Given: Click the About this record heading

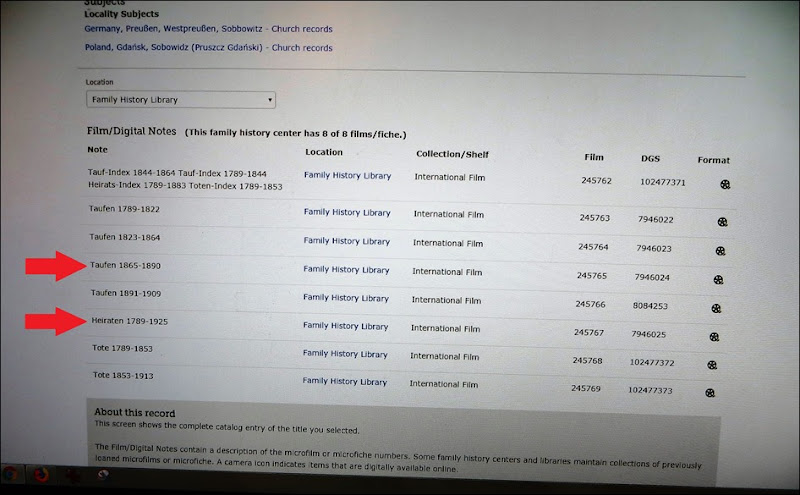Looking at the screenshot, I should pyautogui.click(x=135, y=413).
